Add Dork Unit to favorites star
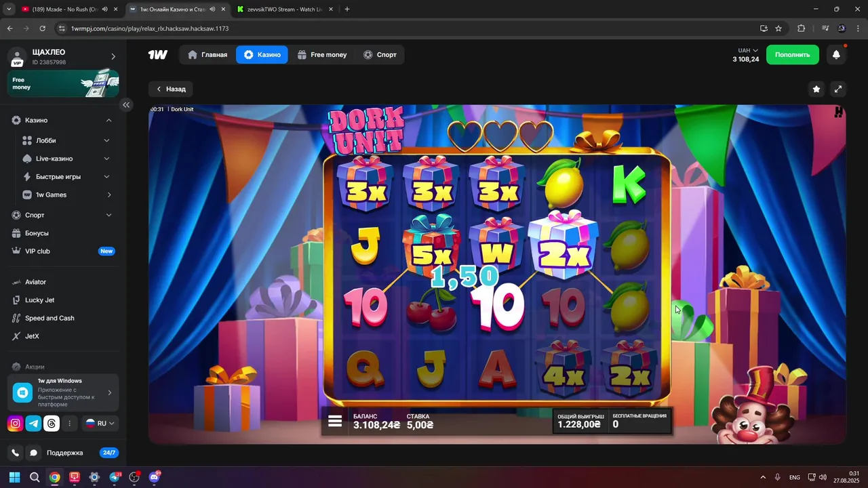The height and width of the screenshot is (488, 868). point(816,89)
